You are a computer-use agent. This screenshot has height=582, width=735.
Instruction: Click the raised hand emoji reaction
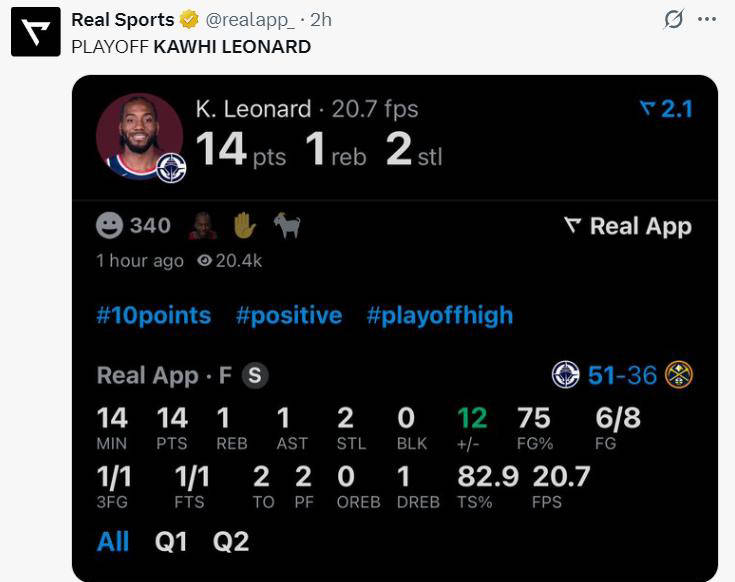(244, 226)
